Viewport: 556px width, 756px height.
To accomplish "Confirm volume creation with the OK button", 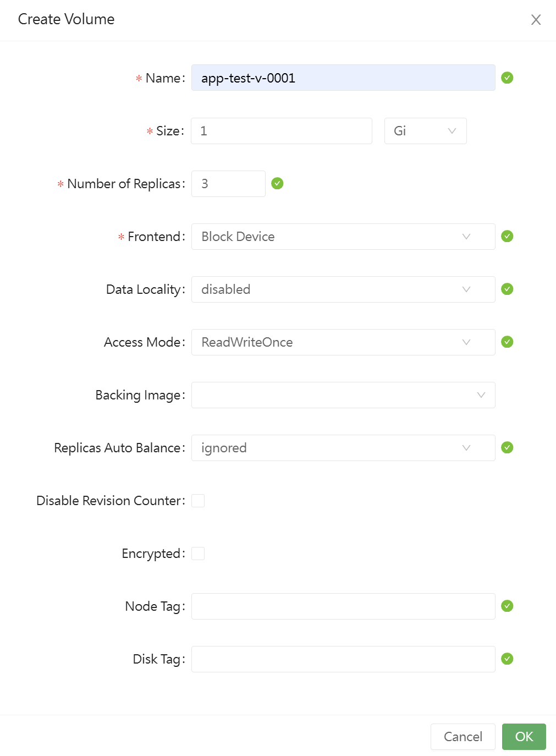I will click(524, 737).
